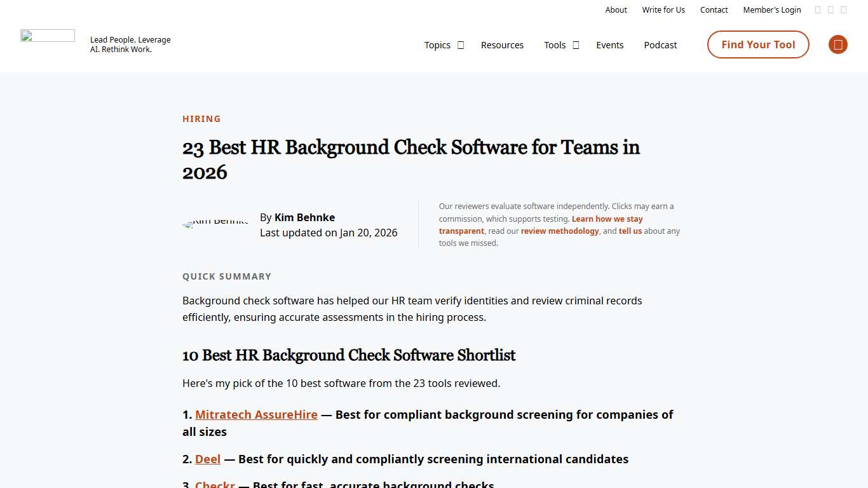
Task: Expand the Tools dropdown menu
Action: point(555,45)
